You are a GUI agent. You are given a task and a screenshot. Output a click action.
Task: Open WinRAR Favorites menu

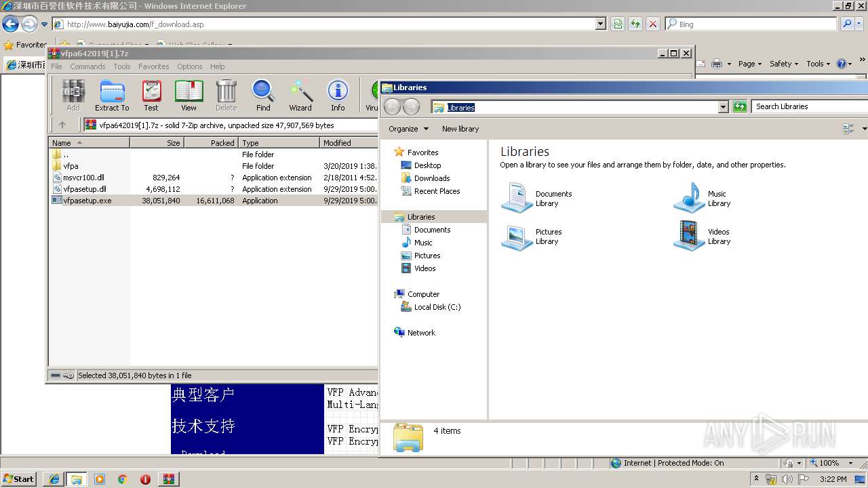[154, 66]
